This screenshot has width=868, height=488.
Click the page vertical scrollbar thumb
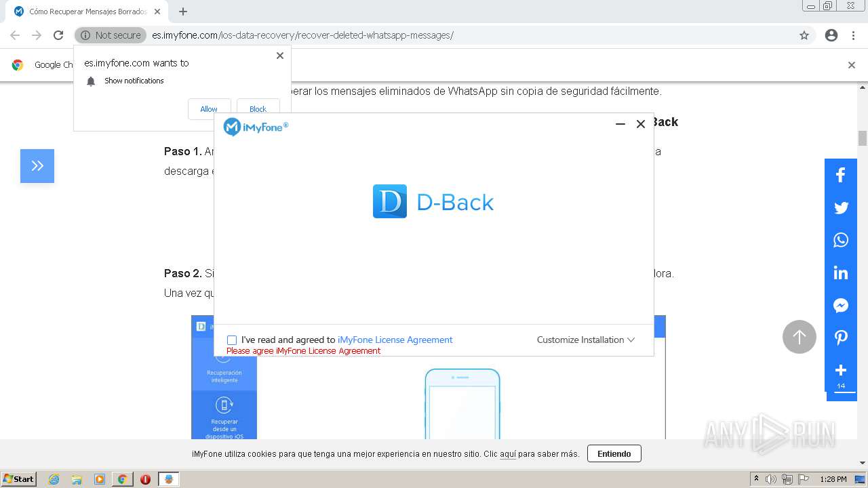click(863, 138)
